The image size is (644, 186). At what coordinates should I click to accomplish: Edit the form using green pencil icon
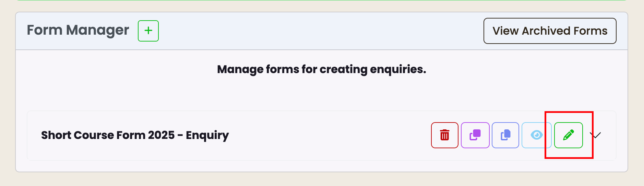[569, 135]
